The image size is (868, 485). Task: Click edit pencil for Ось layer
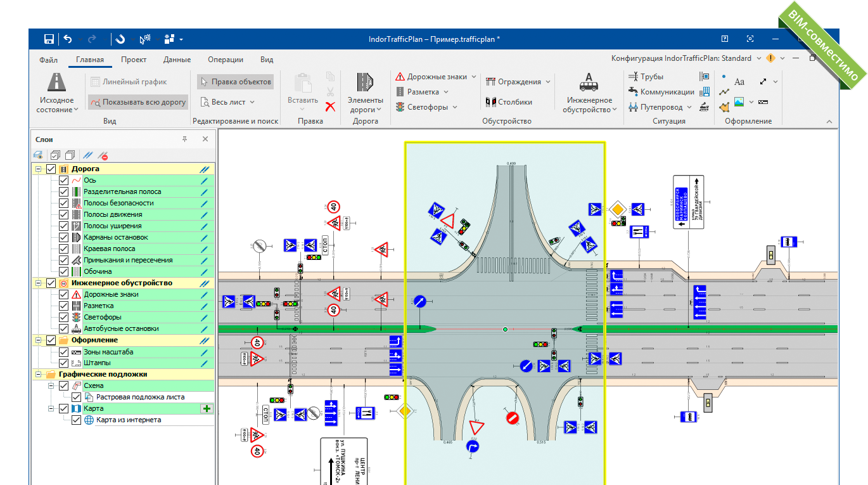204,181
